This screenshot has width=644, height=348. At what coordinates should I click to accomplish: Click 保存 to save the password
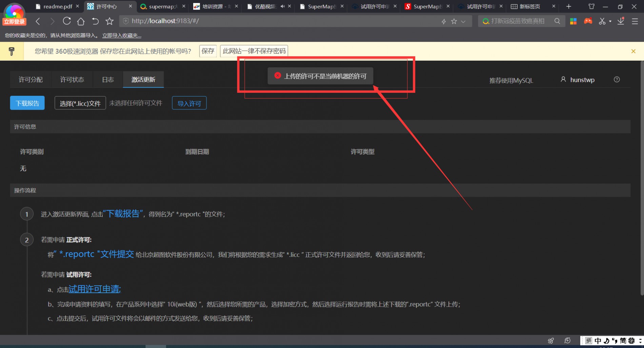click(208, 51)
